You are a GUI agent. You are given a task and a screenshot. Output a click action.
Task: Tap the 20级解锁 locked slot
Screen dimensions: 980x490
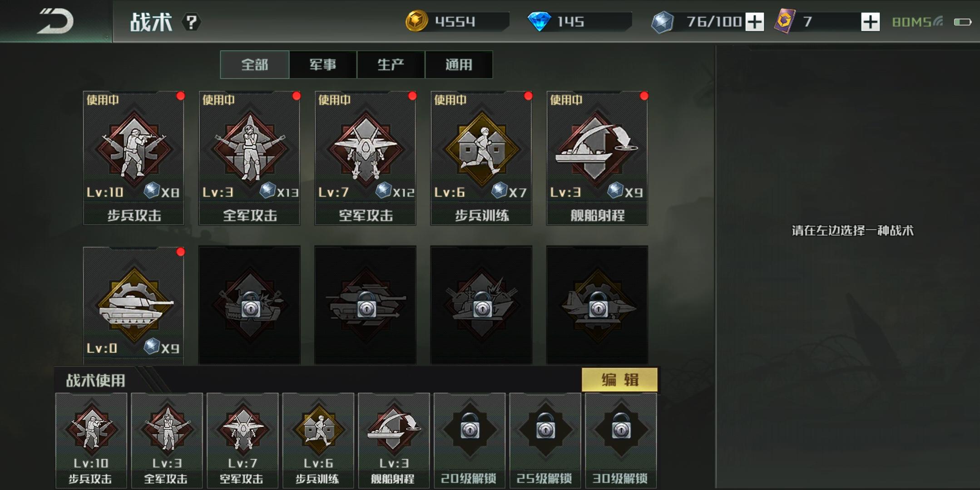coord(469,440)
